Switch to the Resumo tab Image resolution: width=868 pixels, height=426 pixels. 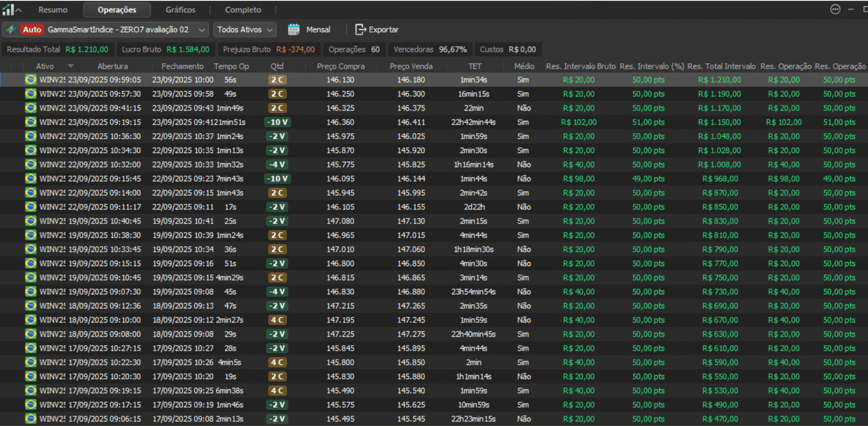point(53,10)
